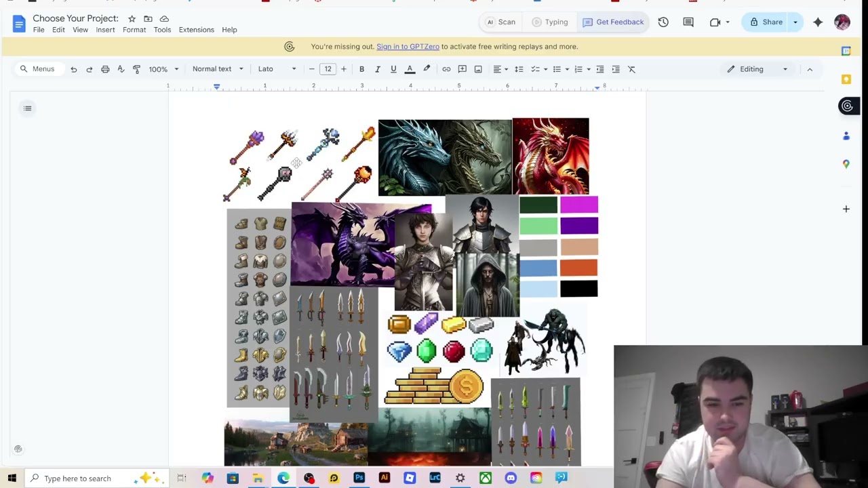Open the document outline panel icon

[x=27, y=108]
